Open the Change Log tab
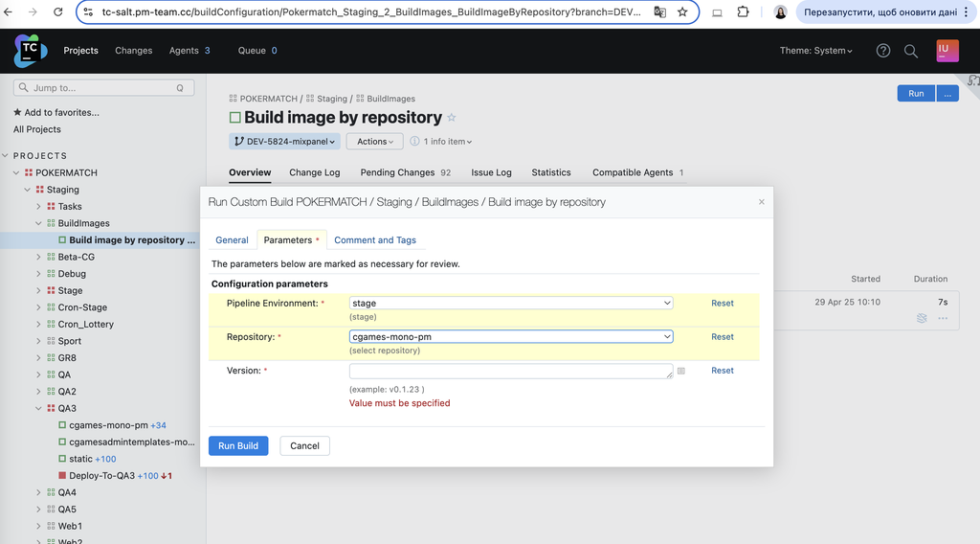980x544 pixels. 314,172
